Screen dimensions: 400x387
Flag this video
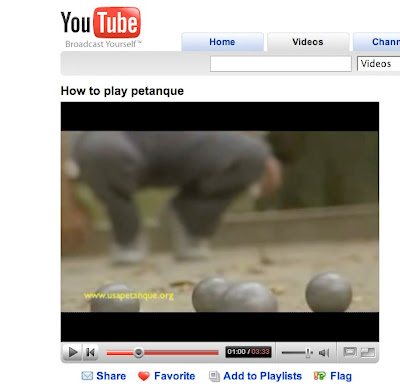pos(341,376)
